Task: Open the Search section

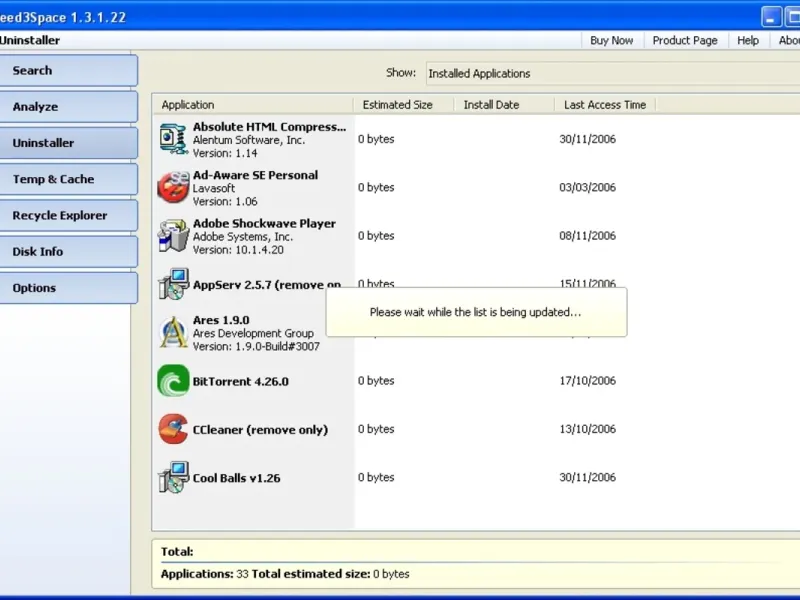Action: [68, 70]
